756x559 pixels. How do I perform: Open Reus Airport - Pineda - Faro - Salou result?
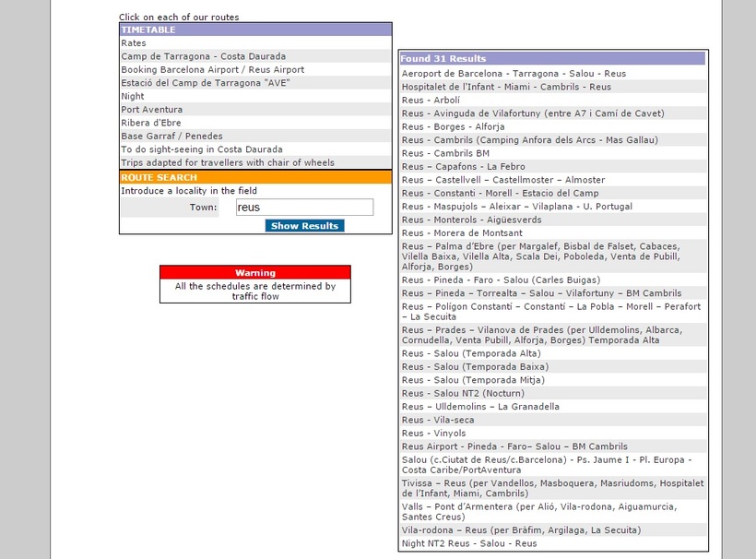pyautogui.click(x=514, y=446)
